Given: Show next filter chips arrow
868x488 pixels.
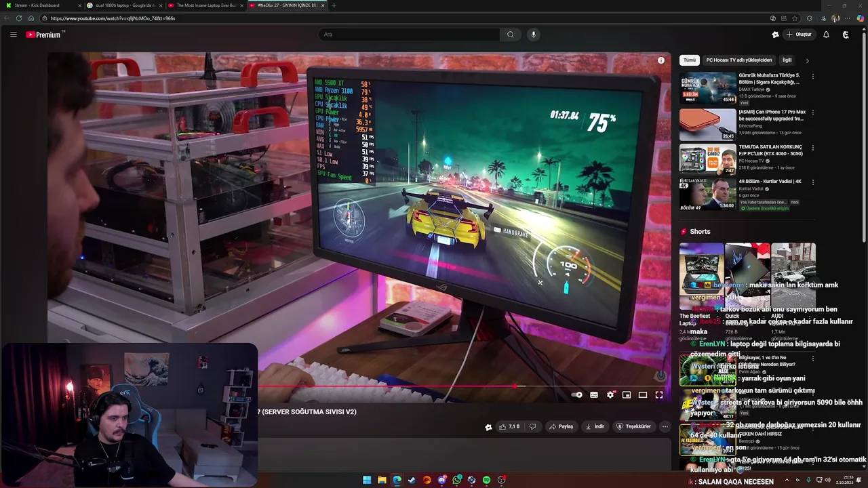Looking at the screenshot, I should pyautogui.click(x=807, y=61).
